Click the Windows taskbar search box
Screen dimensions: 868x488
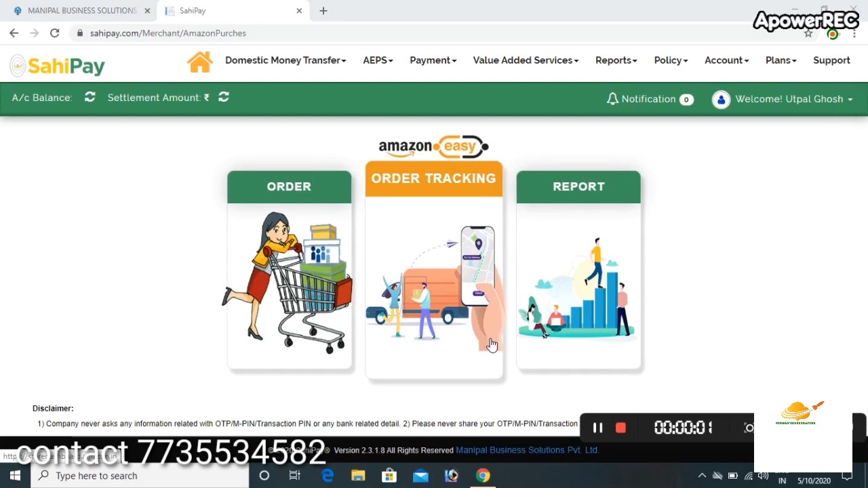(141, 476)
